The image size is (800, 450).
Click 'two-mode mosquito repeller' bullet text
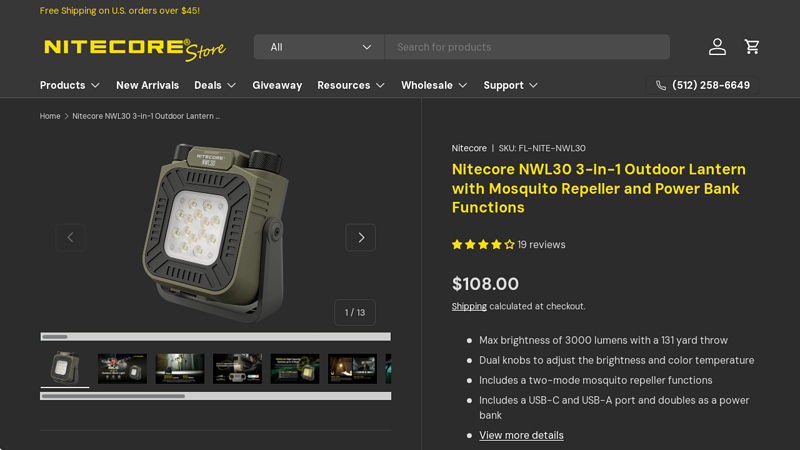coord(595,380)
